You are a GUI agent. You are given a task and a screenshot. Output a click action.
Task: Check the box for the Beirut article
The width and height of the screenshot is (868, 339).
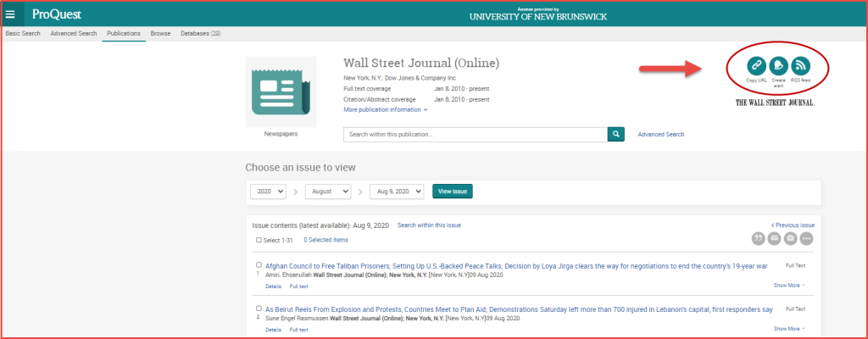coord(259,308)
